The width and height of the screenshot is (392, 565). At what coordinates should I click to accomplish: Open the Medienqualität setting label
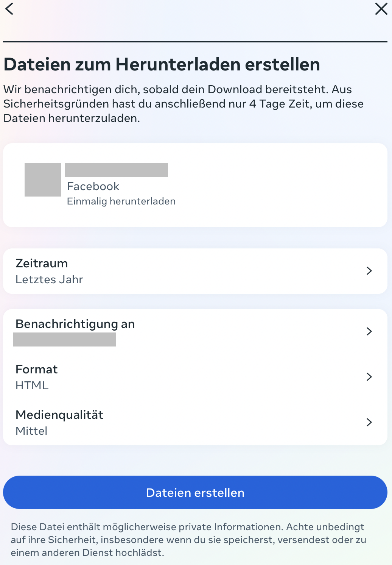click(x=59, y=415)
